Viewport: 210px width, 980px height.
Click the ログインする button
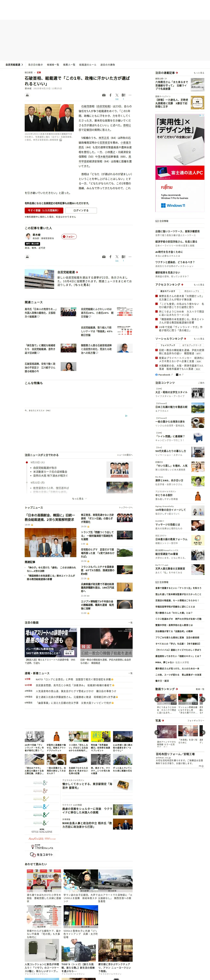[x=81, y=210]
